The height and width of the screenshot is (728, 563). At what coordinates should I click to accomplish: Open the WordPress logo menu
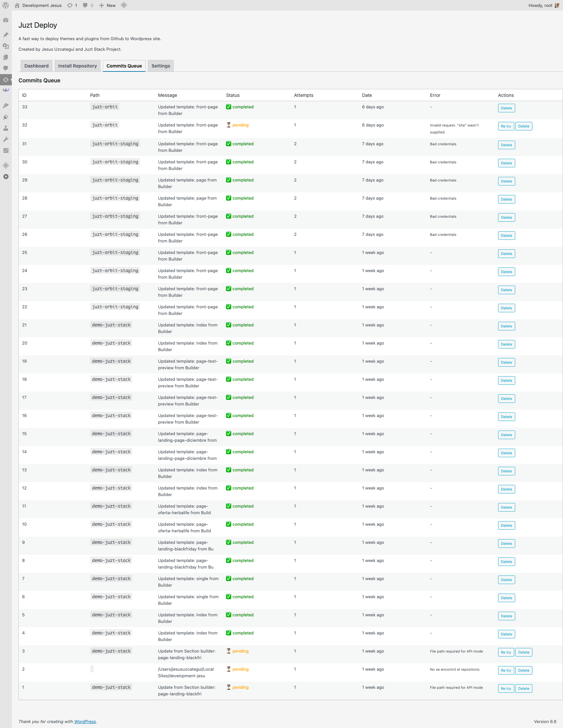point(6,5)
